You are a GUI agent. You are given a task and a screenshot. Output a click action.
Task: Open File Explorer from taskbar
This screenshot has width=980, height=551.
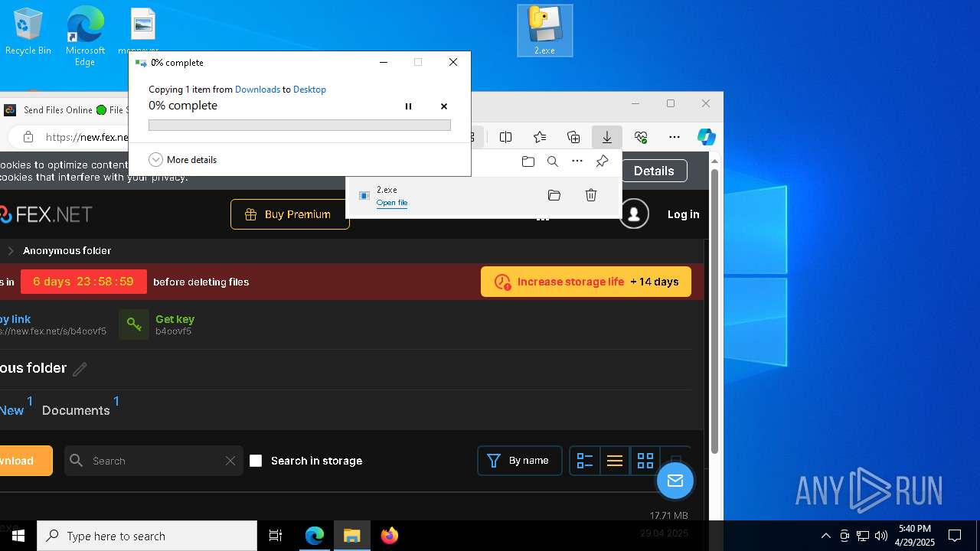(352, 536)
